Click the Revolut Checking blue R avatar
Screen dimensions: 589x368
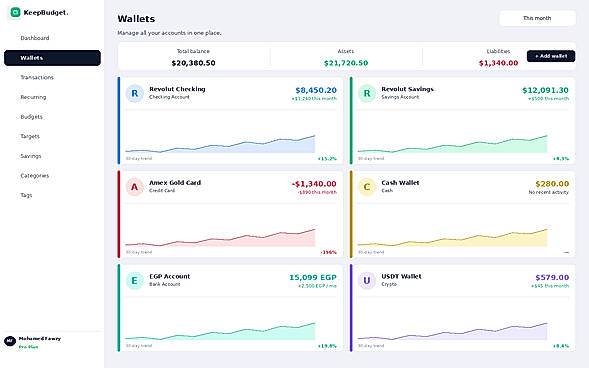134,93
